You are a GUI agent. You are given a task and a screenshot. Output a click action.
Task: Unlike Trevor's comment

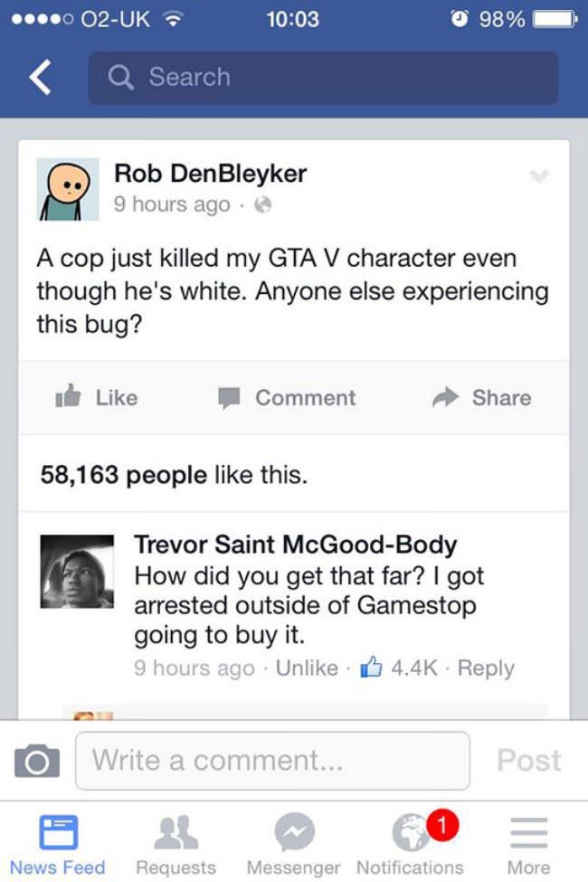click(307, 668)
